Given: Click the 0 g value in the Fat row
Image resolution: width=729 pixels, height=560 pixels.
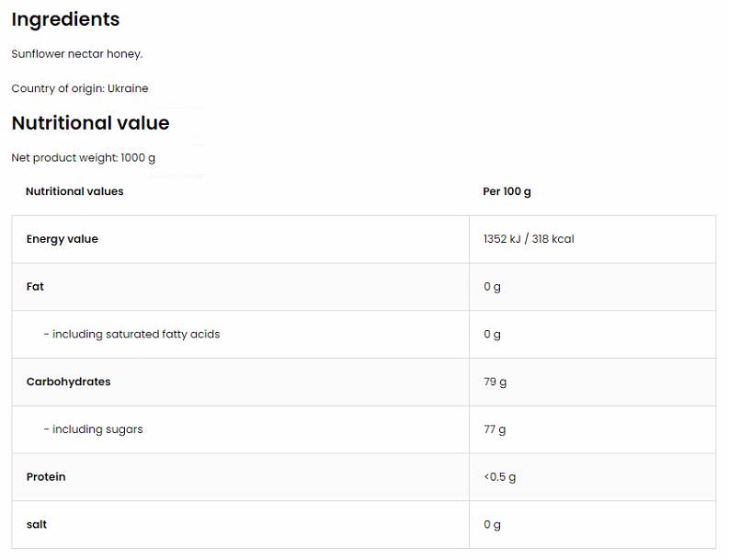Looking at the screenshot, I should [492, 287].
